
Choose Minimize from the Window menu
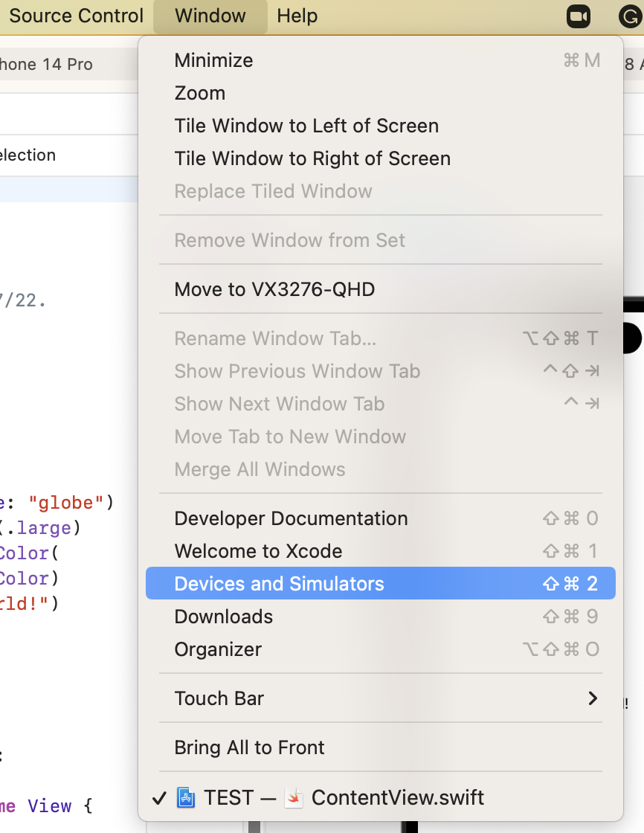(381, 60)
